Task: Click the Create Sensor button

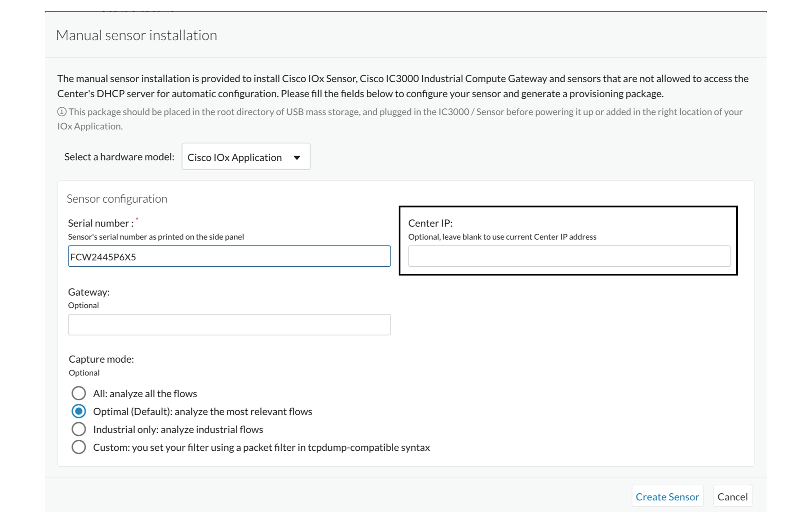Action: (x=667, y=496)
